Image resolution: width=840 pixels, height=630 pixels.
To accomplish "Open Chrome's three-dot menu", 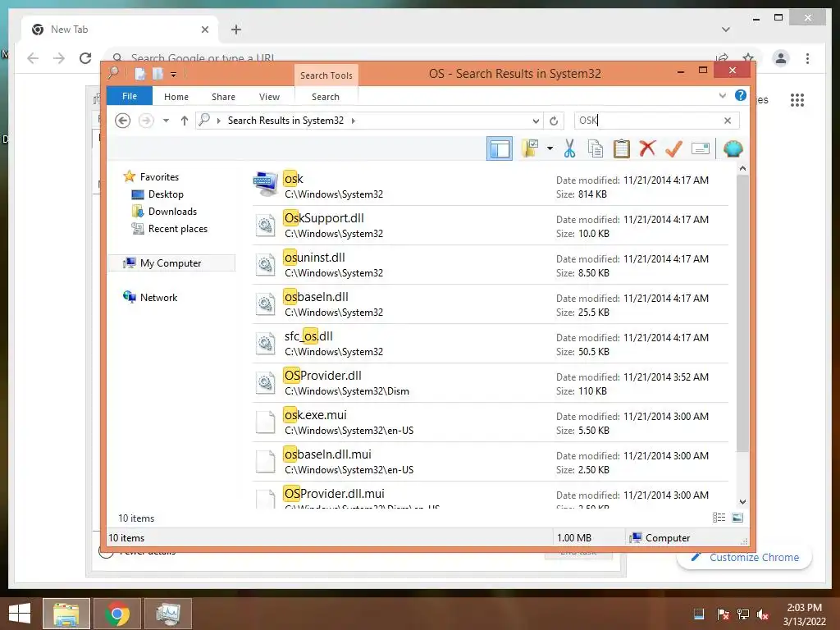I will 807,58.
